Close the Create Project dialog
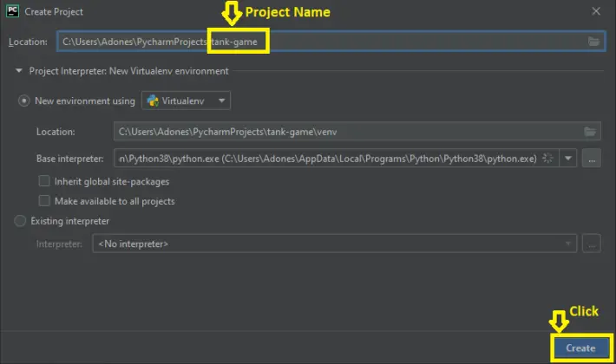This screenshot has width=616, height=364. pos(596,11)
